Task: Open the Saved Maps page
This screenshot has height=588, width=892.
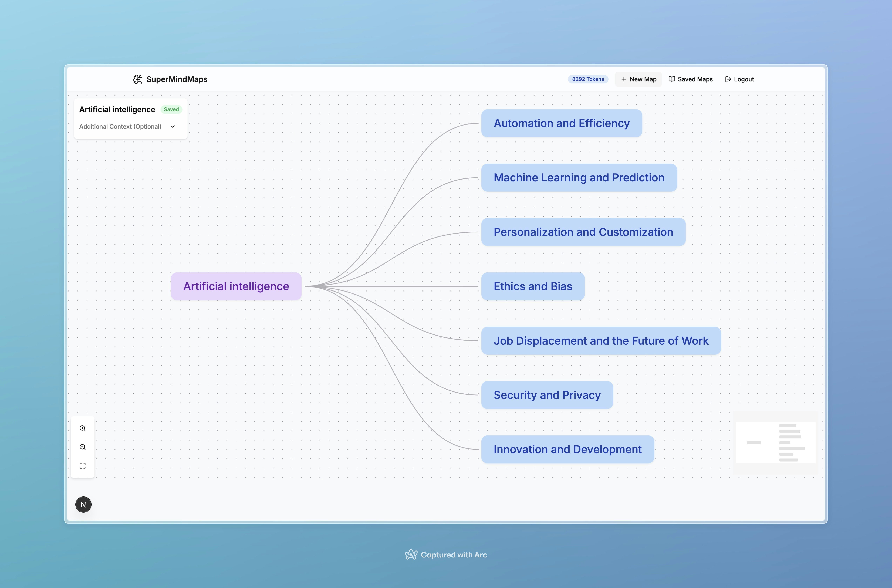Action: tap(695, 79)
